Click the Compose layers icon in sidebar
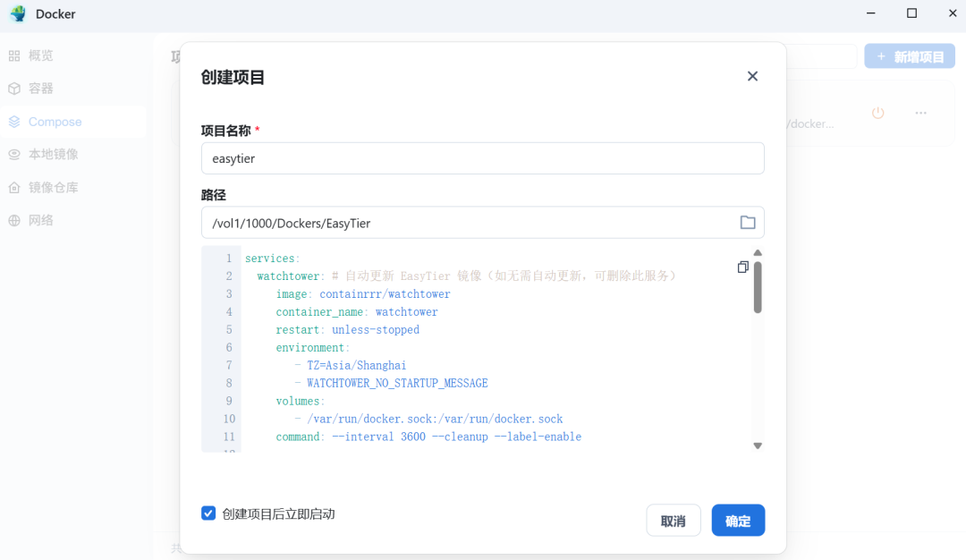Image resolution: width=966 pixels, height=560 pixels. click(x=14, y=122)
